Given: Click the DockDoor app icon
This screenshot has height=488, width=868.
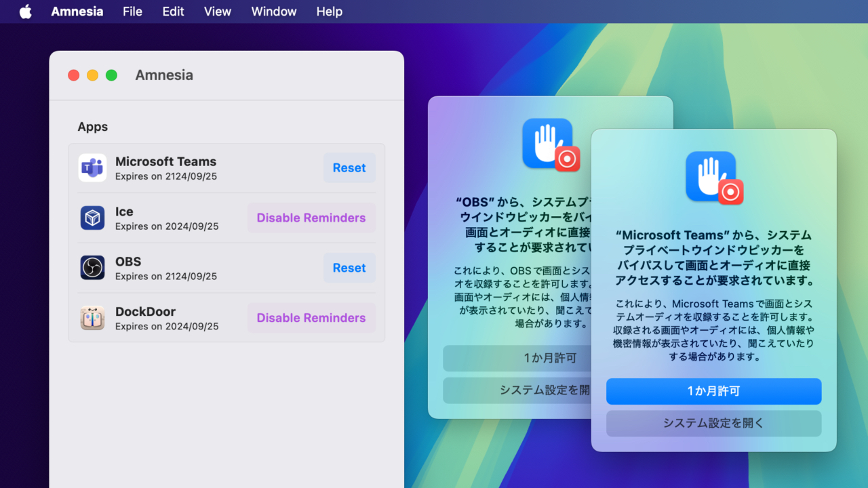Looking at the screenshot, I should click(x=92, y=318).
